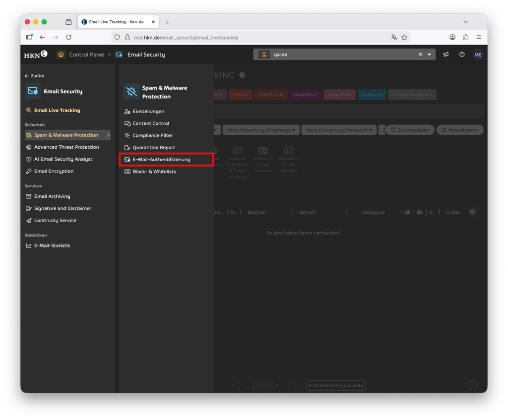Click the Aktualisieren button

(459, 130)
